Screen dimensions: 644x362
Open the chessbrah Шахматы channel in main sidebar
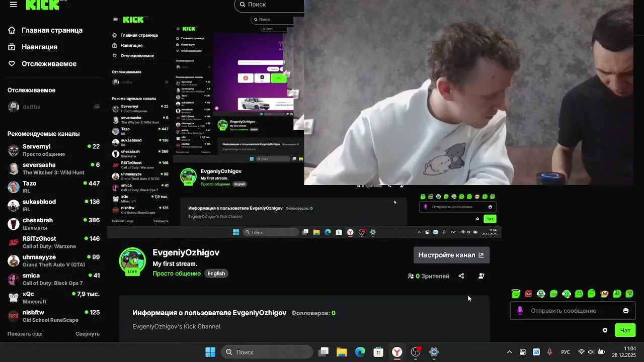(54, 224)
